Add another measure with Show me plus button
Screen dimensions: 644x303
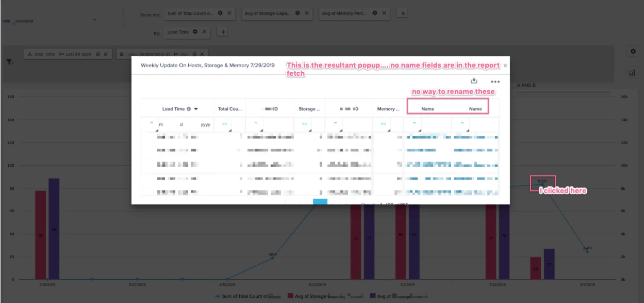(403, 13)
